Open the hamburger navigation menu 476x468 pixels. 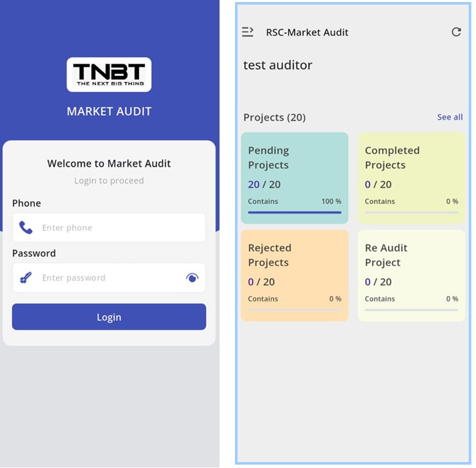(x=248, y=32)
